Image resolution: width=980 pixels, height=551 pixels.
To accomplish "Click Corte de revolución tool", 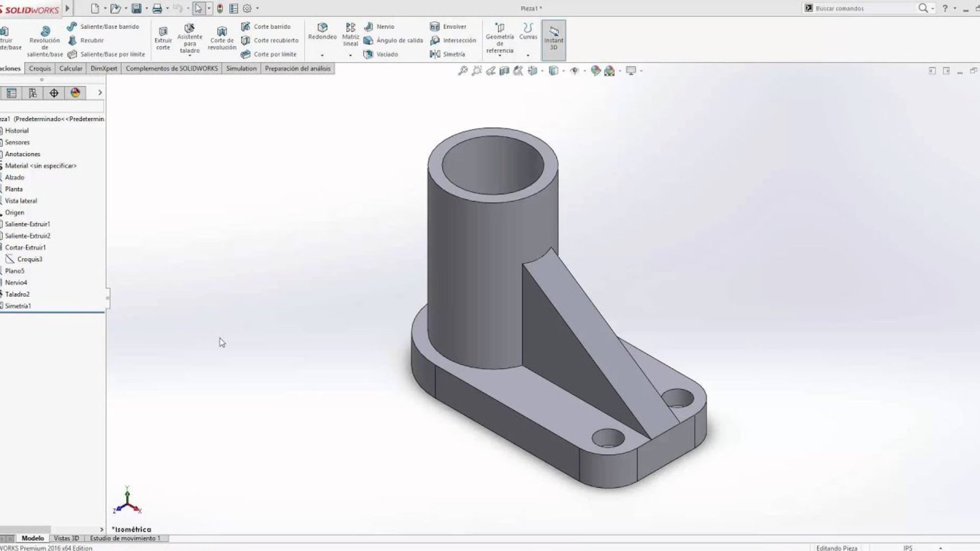I will point(222,38).
